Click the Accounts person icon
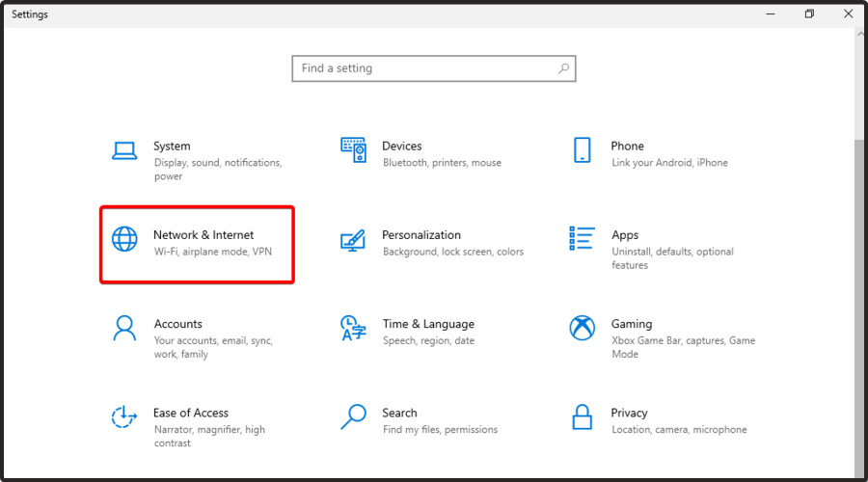Image resolution: width=868 pixels, height=482 pixels. (124, 328)
